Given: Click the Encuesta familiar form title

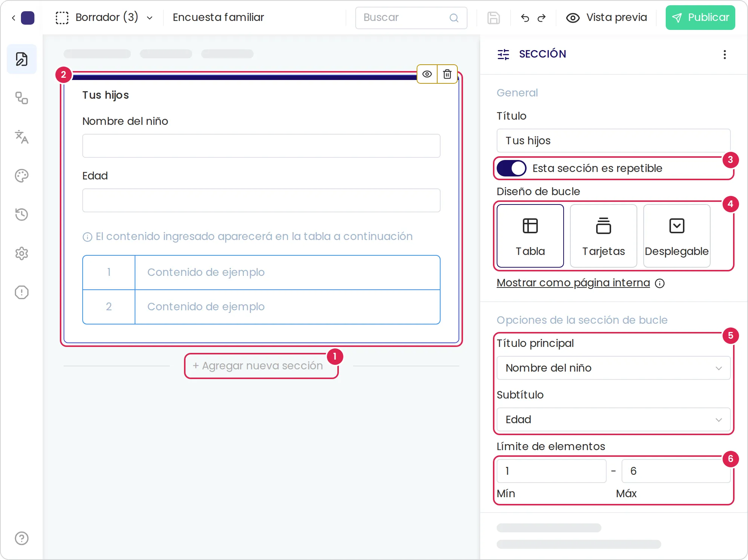Looking at the screenshot, I should click(218, 18).
